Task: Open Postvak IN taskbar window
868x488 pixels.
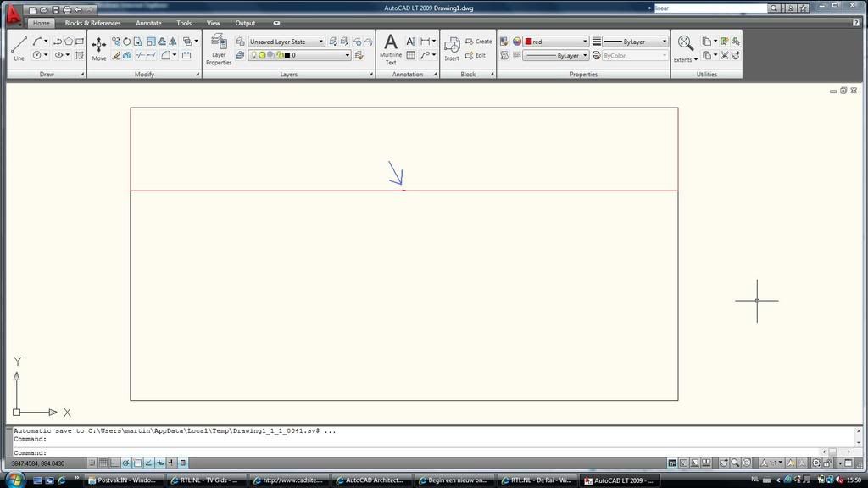Action: point(123,480)
